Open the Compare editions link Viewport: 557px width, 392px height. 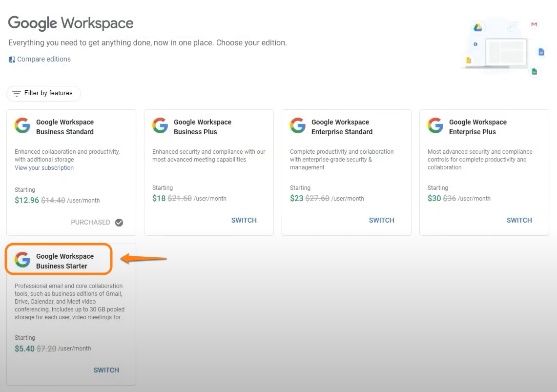44,60
